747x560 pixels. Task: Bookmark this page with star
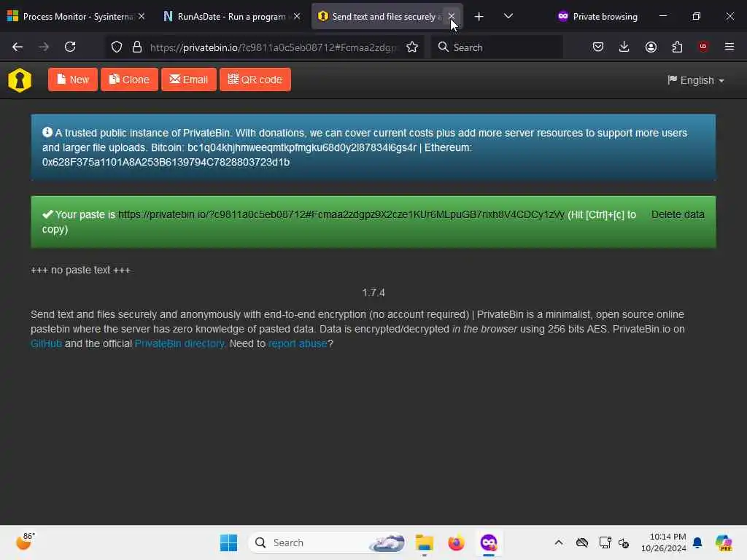[412, 47]
